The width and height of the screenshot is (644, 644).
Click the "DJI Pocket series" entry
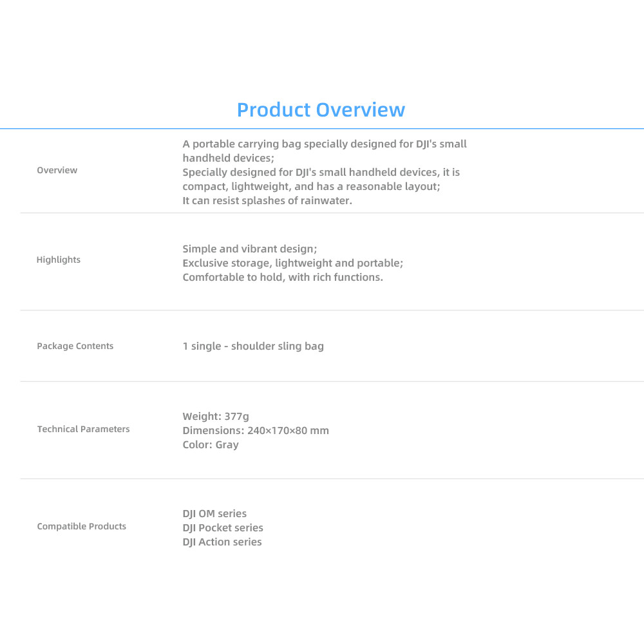(x=223, y=528)
